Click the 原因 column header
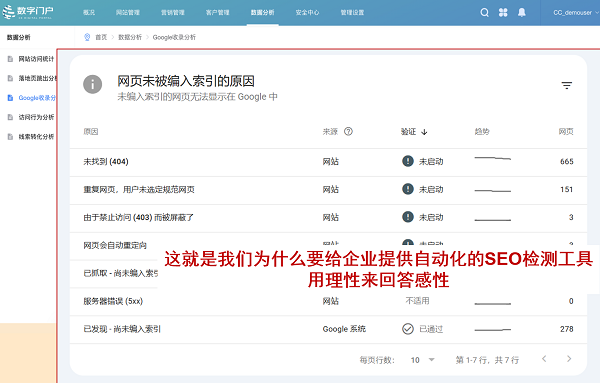600x383 pixels. click(x=91, y=132)
